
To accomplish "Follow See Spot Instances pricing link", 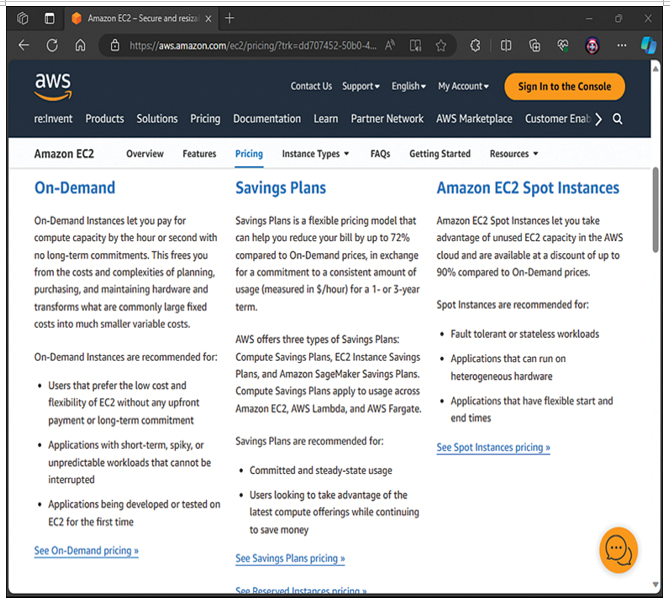I will [493, 447].
